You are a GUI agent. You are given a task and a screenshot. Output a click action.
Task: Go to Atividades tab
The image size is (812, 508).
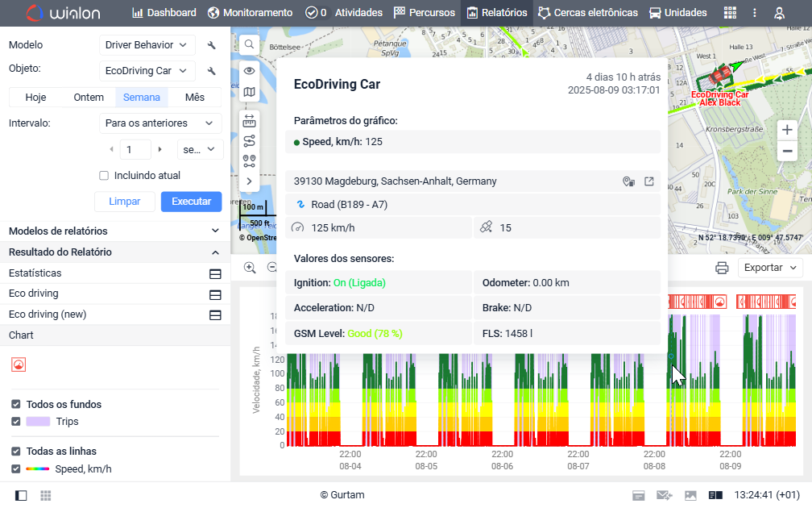344,13
